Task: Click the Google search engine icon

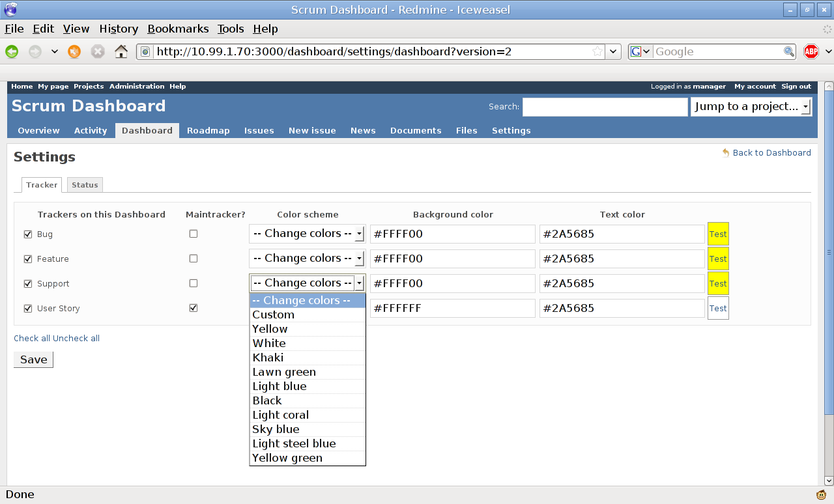Action: pyautogui.click(x=636, y=51)
